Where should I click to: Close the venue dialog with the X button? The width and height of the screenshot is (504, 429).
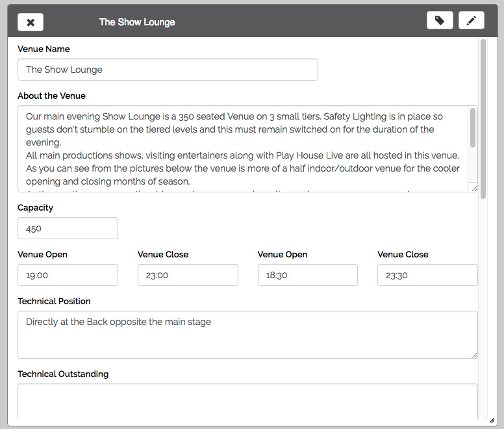pos(31,21)
